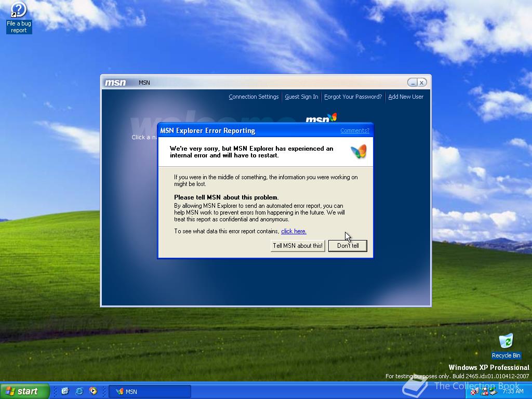This screenshot has width=532, height=399.
Task: Click the msn logo in the window title bar
Action: click(x=115, y=83)
